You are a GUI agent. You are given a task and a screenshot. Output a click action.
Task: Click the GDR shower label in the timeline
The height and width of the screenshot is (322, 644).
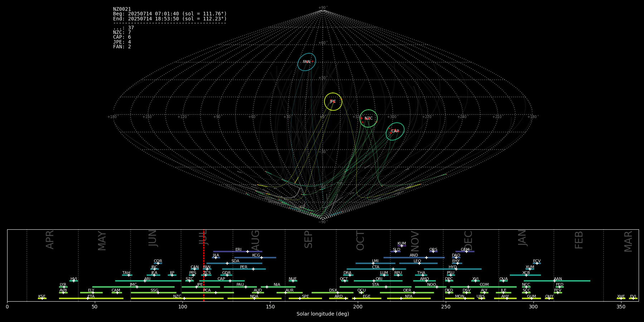coord(226,273)
